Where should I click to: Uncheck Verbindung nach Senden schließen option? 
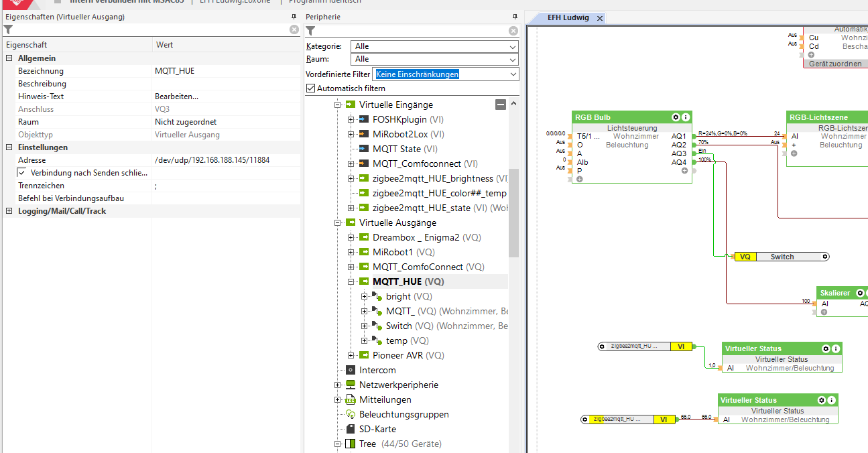(x=22, y=173)
